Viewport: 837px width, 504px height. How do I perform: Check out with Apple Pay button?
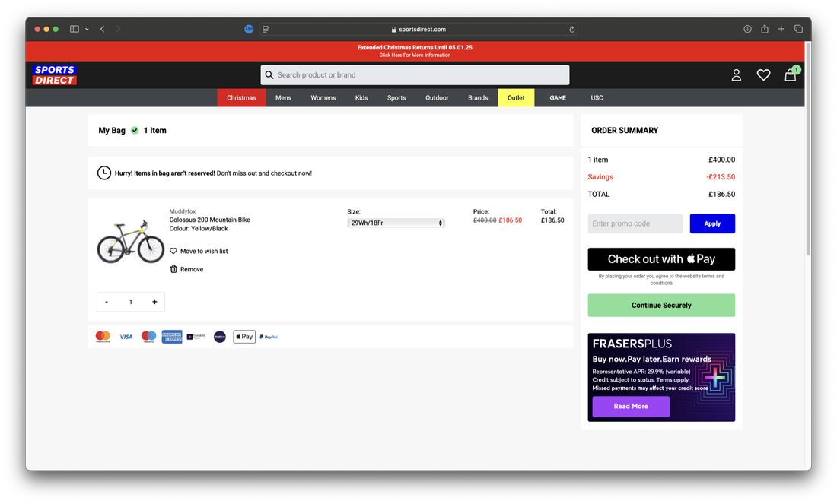coord(661,259)
